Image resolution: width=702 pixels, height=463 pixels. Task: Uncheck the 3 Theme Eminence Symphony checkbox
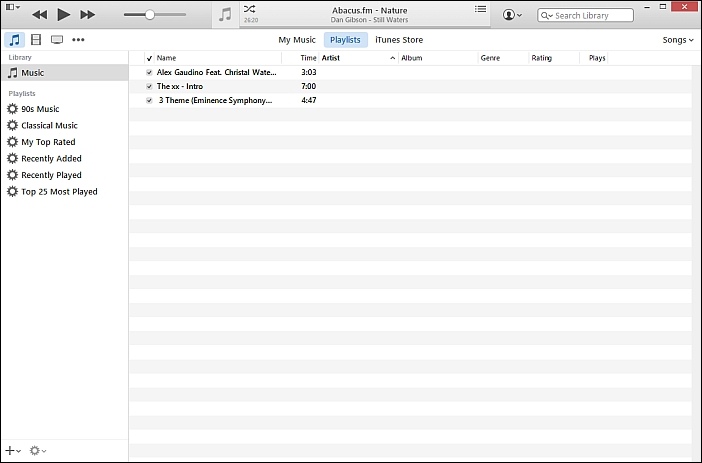[x=149, y=100]
